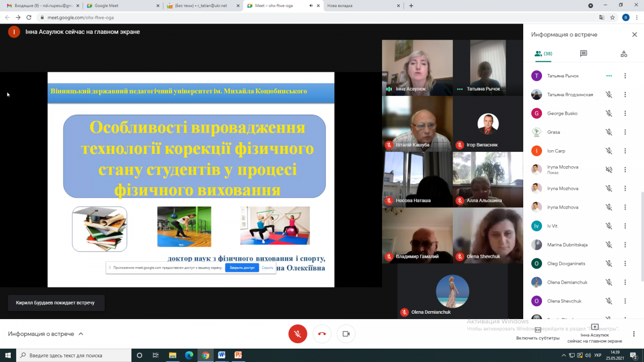Toggle the muted microphone button
644x362 pixels.
pyautogui.click(x=297, y=334)
